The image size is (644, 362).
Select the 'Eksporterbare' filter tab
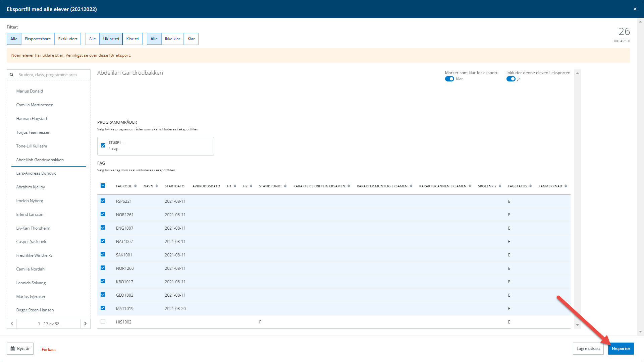[x=38, y=39]
